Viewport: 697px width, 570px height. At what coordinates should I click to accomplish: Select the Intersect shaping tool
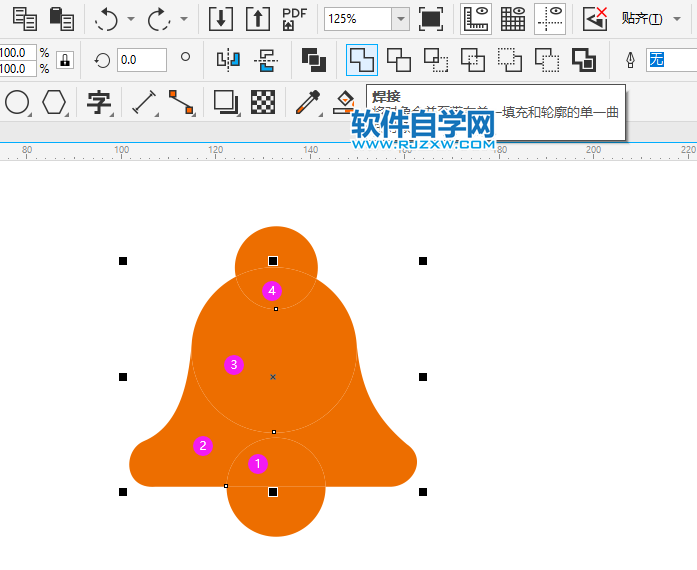coord(436,60)
